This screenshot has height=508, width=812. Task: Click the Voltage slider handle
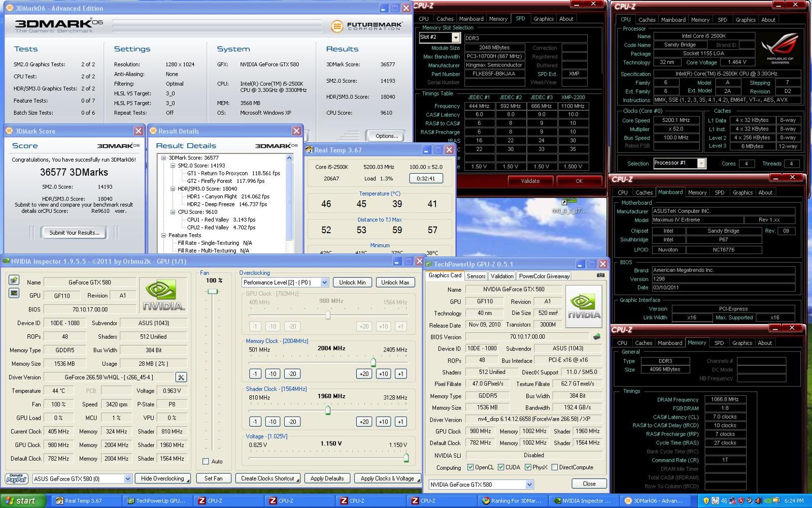coord(406,458)
